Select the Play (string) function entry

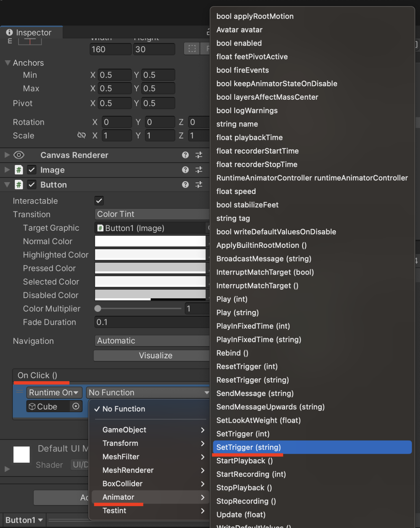[x=237, y=312]
